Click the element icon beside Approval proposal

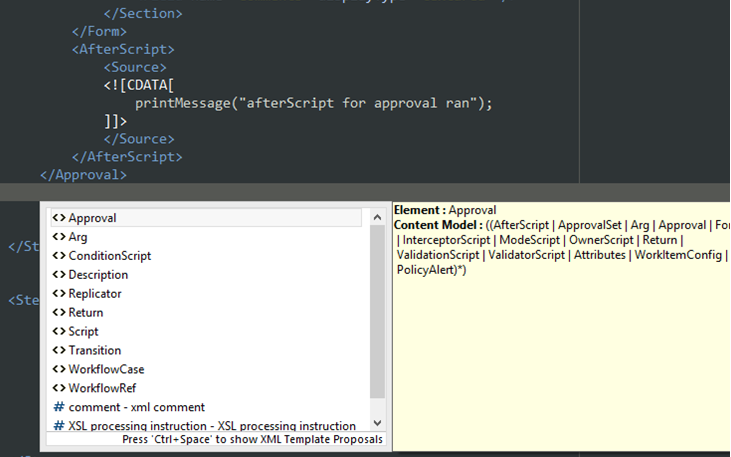pyautogui.click(x=59, y=218)
